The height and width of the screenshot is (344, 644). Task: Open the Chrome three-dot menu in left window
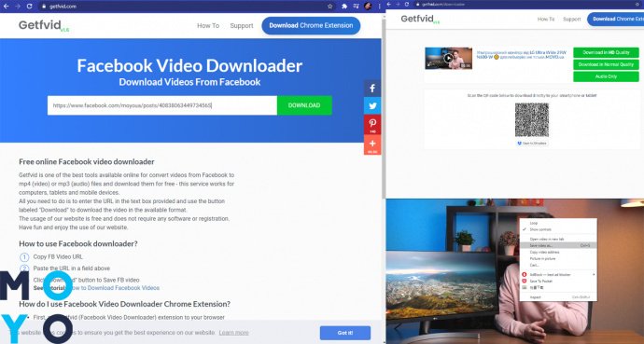click(379, 7)
